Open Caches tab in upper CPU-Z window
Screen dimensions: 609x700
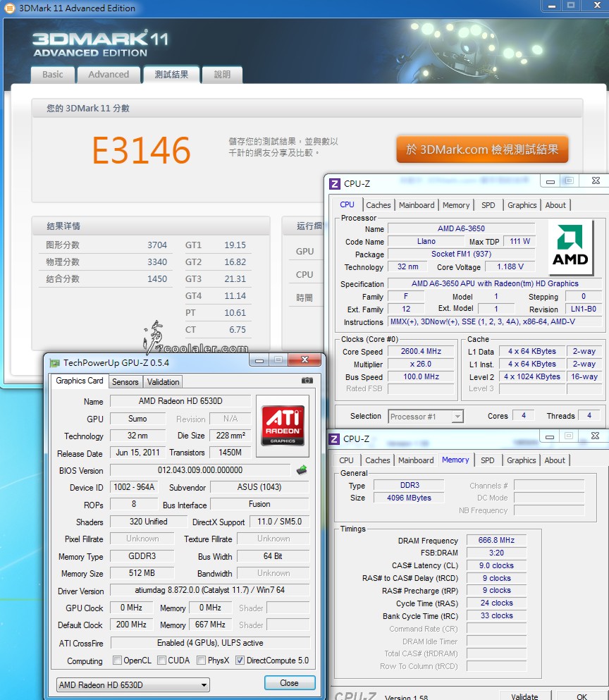[379, 205]
